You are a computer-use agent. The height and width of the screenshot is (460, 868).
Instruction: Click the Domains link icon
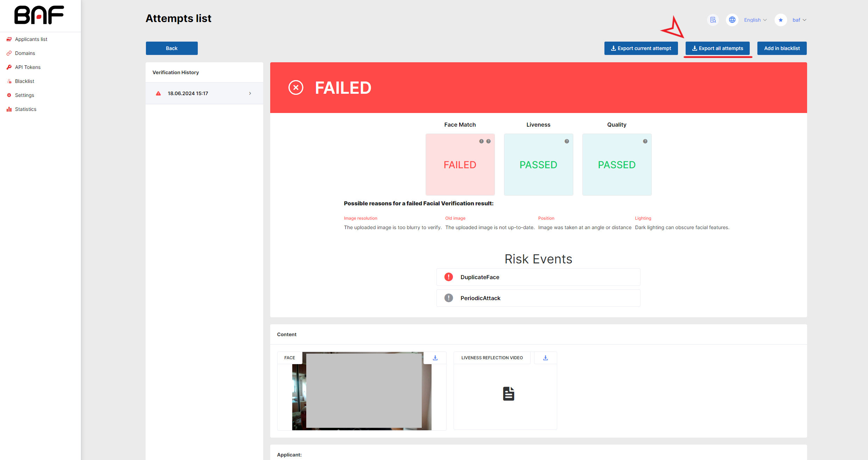pyautogui.click(x=9, y=53)
